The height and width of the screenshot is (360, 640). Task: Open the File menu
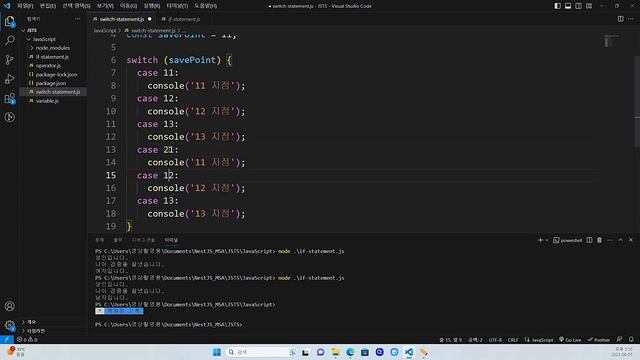pyautogui.click(x=25, y=6)
